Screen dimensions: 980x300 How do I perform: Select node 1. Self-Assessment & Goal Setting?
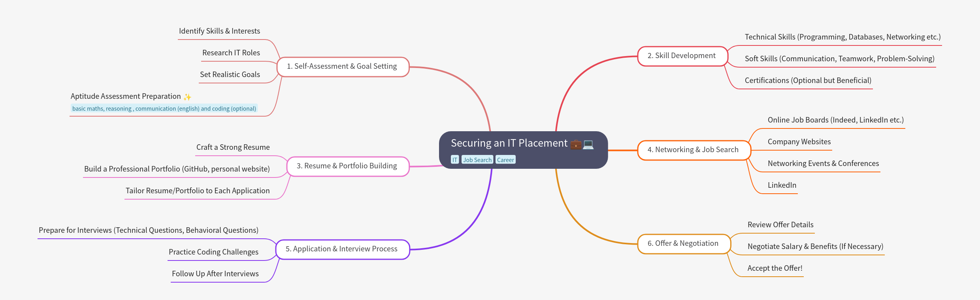[342, 67]
